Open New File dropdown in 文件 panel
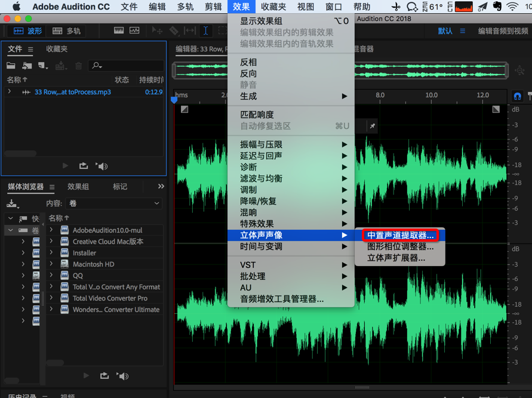Image resolution: width=532 pixels, height=398 pixels. click(43, 66)
